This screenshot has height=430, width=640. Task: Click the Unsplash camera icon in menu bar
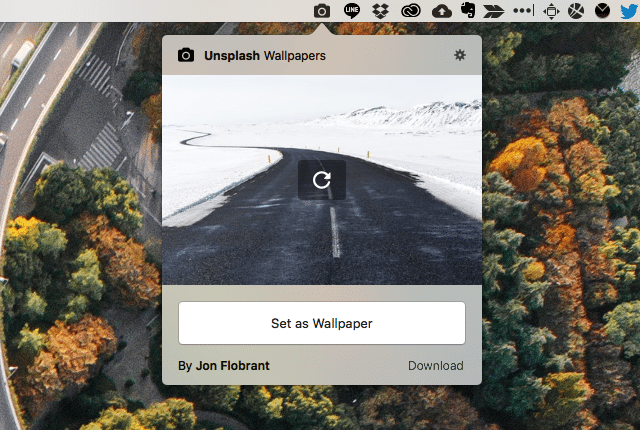tap(322, 11)
